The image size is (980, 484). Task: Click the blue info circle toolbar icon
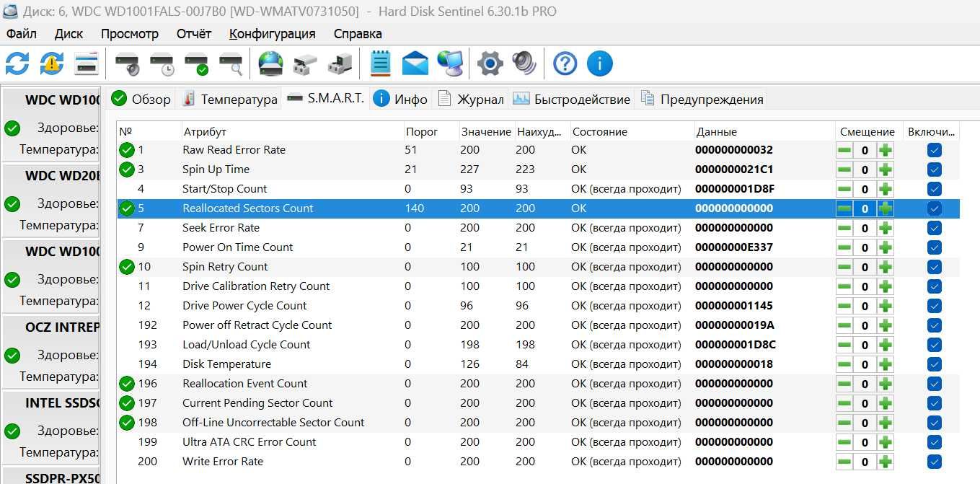(x=599, y=63)
